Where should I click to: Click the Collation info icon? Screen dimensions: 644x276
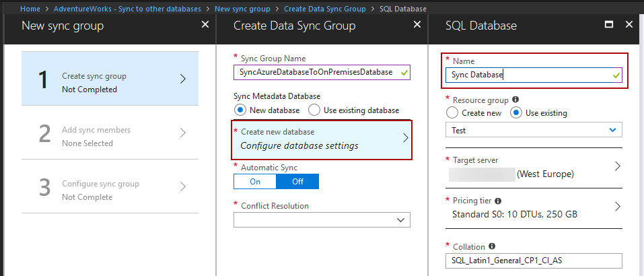point(492,246)
